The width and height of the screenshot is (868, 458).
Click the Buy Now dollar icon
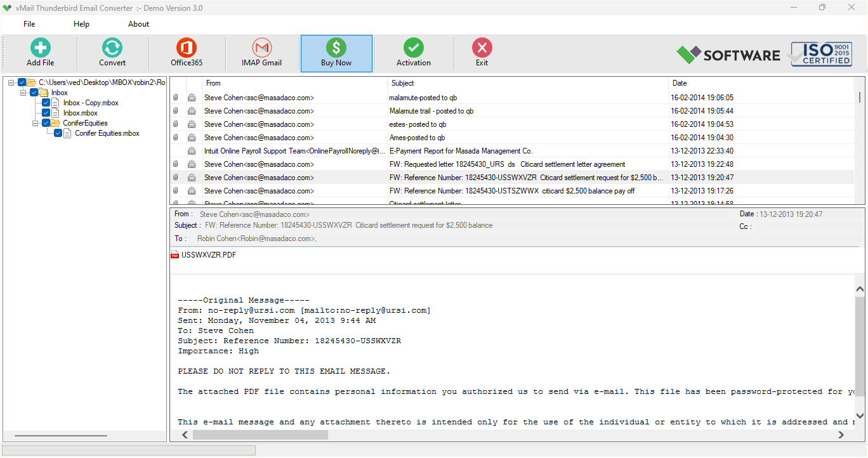pos(336,48)
